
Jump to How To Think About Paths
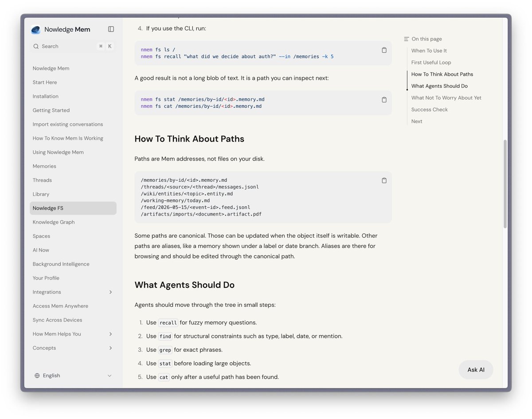pyautogui.click(x=442, y=74)
